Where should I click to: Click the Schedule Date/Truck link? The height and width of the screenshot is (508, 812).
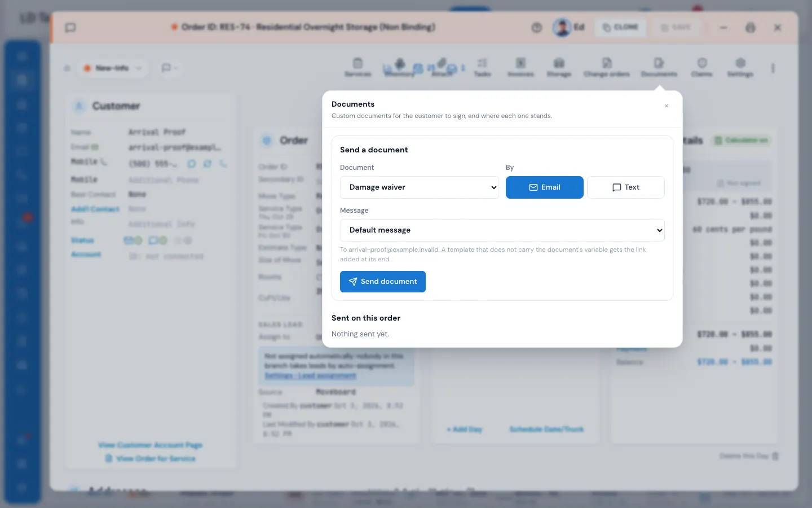tap(546, 430)
